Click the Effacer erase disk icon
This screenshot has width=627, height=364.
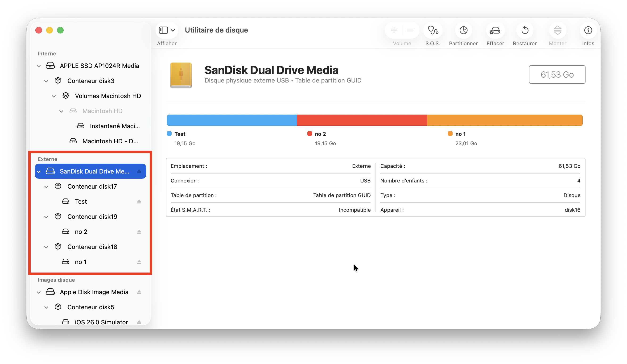(495, 30)
